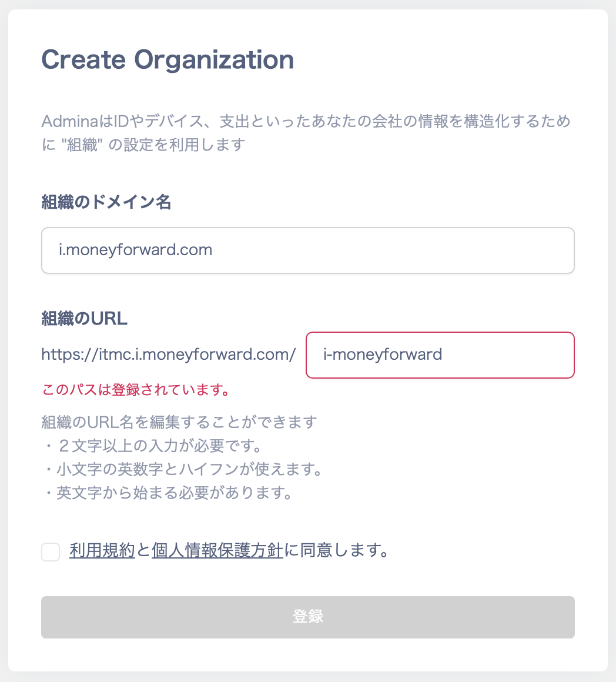Screen dimensions: 616x682
Task: Click the 組織のドメイン名 label
Action: pos(106,203)
